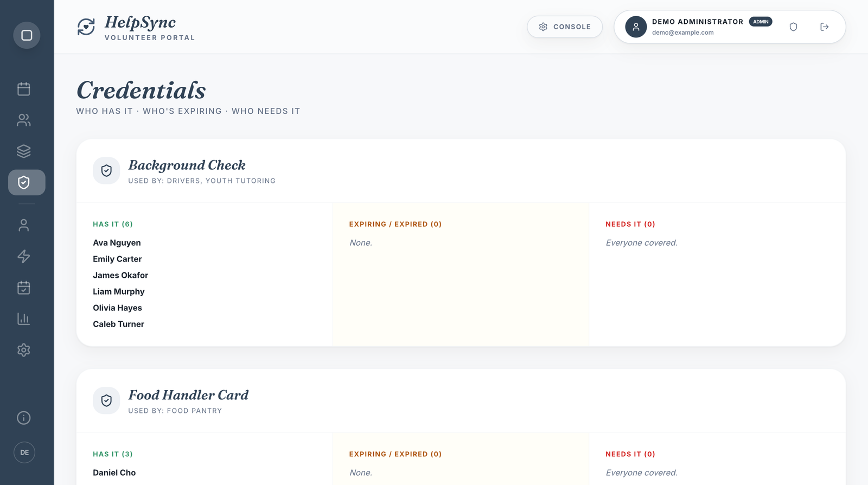Select the credentials shield-check sidebar icon

[27, 182]
